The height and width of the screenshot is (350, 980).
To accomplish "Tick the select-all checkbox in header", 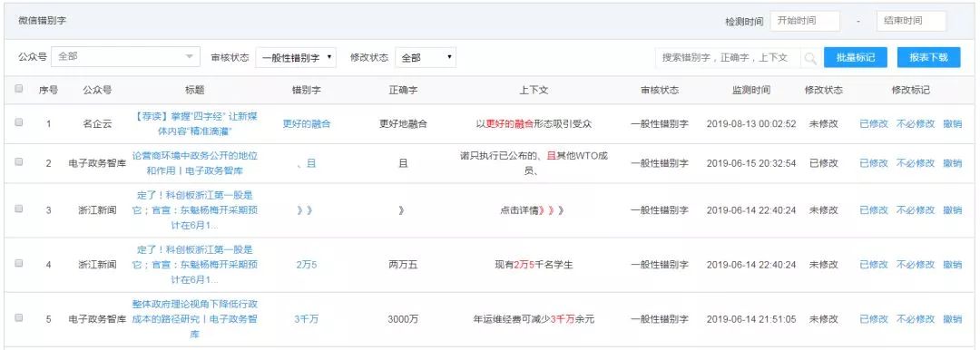I will click(19, 89).
